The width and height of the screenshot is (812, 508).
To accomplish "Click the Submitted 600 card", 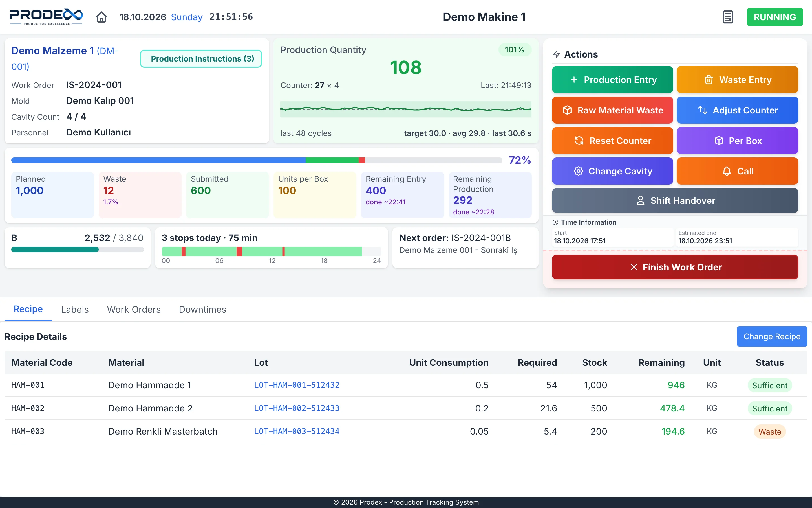I will [x=228, y=195].
